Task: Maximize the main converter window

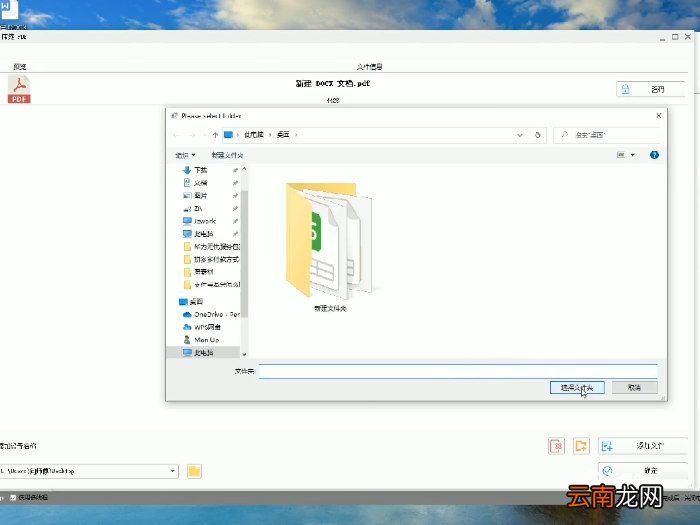Action: point(675,37)
